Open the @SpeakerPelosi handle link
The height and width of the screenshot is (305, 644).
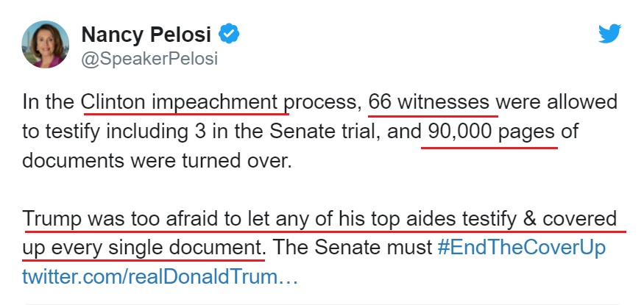click(149, 59)
